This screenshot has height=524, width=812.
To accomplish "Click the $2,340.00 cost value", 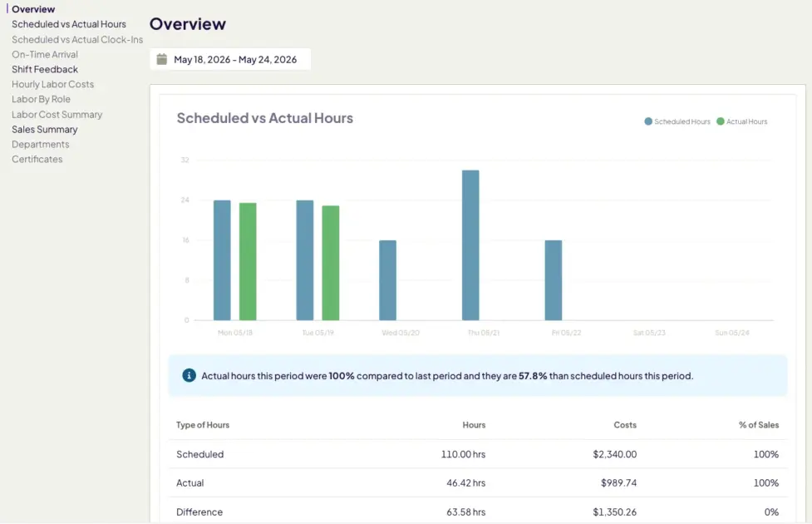I will 615,454.
